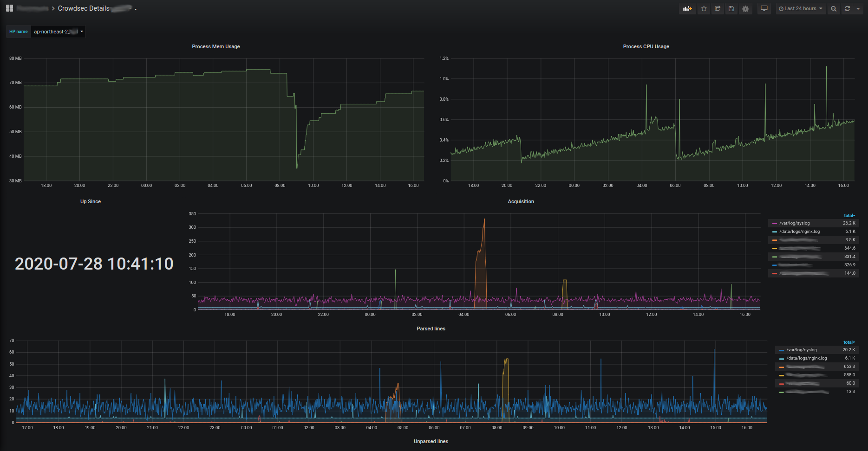
Task: Save dashboard with the floppy disk icon
Action: point(731,9)
